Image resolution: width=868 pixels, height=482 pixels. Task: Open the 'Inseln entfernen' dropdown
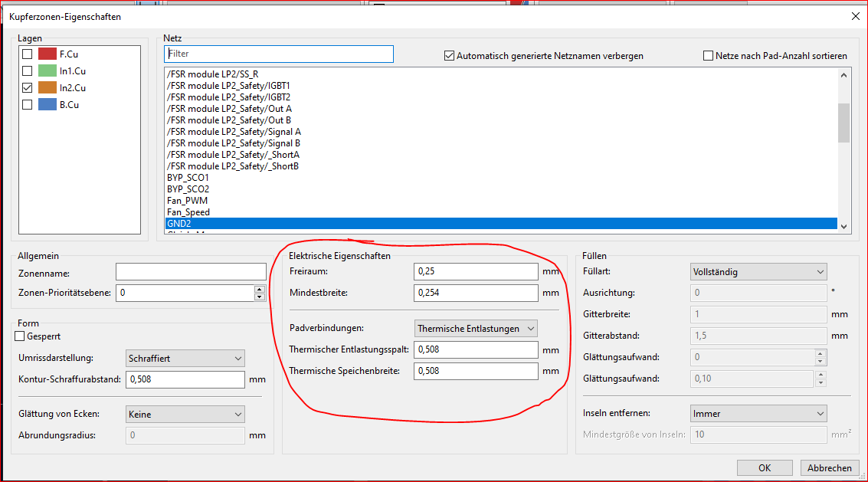point(758,414)
